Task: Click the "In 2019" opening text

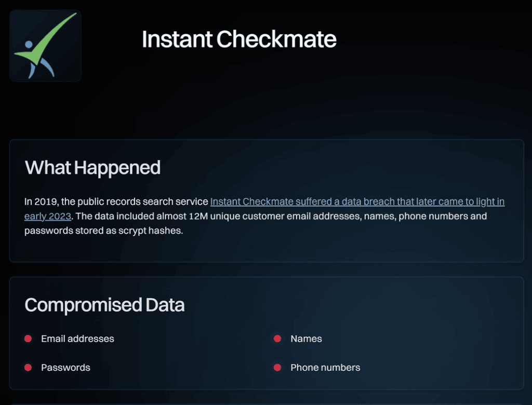Action: click(39, 201)
